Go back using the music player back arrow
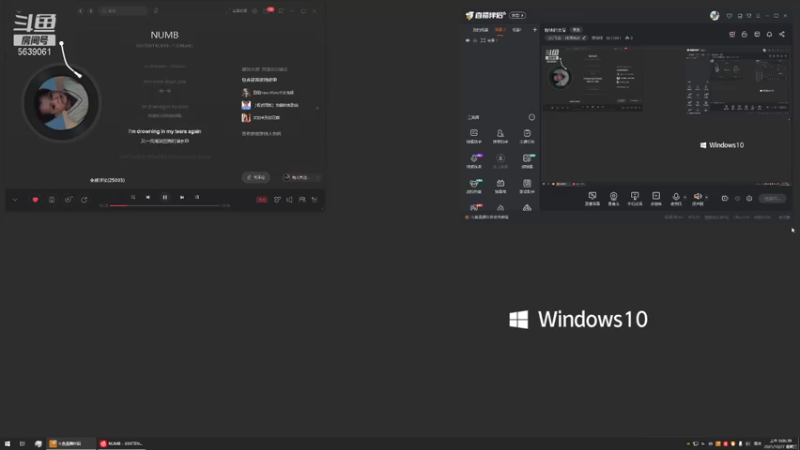The width and height of the screenshot is (800, 450). click(80, 11)
